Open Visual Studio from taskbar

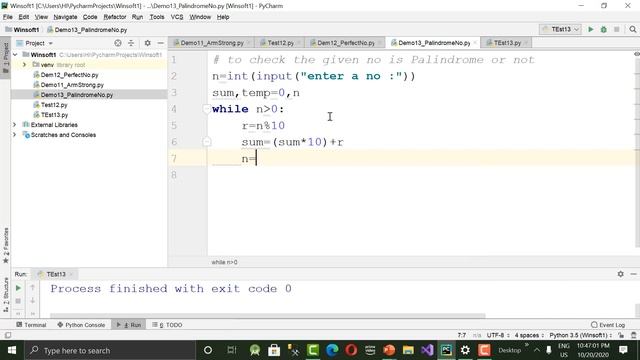pyautogui.click(x=427, y=350)
